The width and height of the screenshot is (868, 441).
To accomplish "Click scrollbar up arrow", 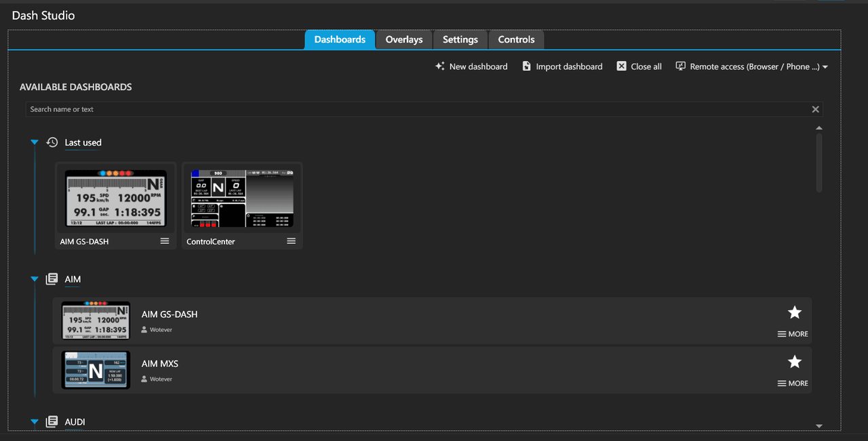I will coord(819,128).
